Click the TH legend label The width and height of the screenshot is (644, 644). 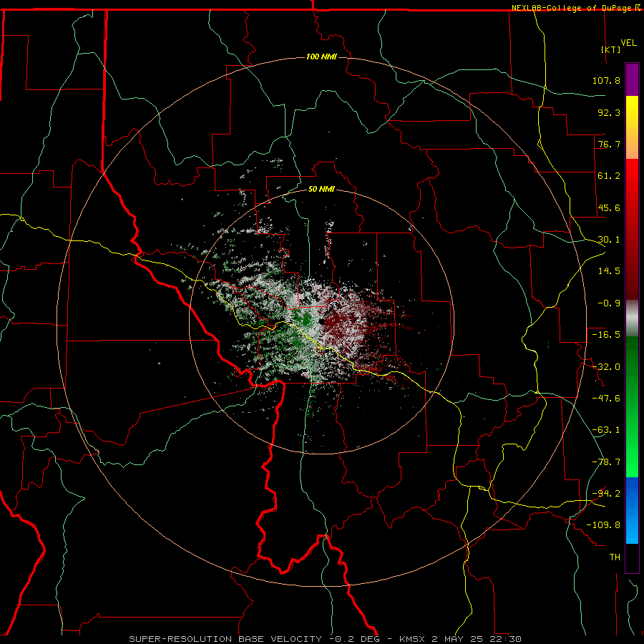click(x=615, y=557)
